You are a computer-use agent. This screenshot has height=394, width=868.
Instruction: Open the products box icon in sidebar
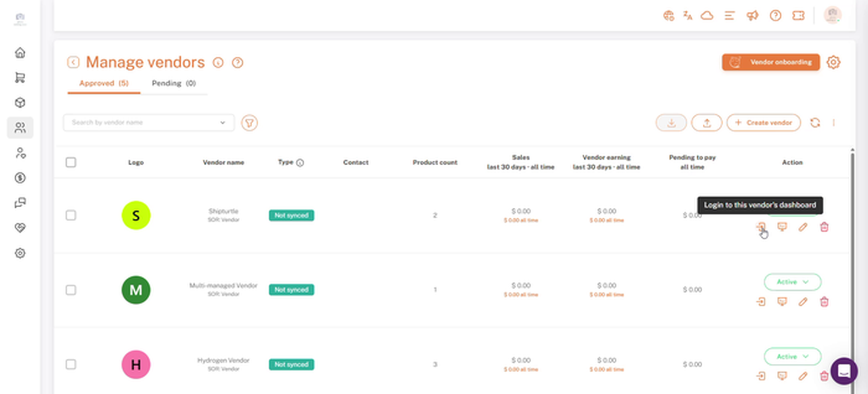tap(20, 103)
